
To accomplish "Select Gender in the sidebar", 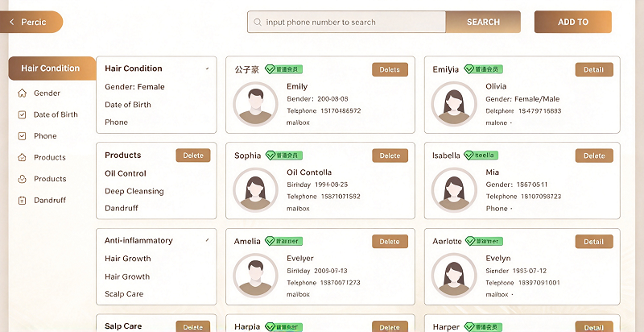I will 47,93.
